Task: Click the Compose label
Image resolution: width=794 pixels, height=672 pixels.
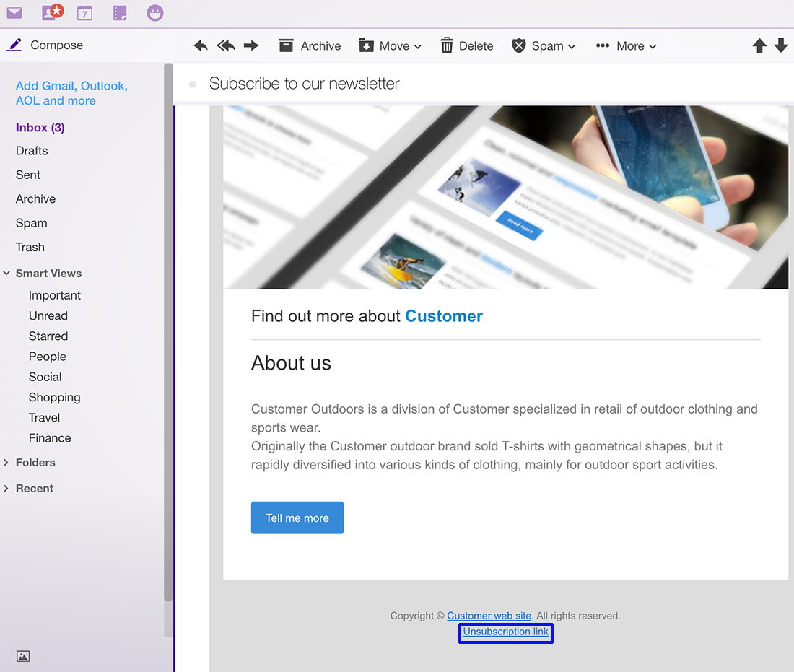Action: tap(57, 45)
